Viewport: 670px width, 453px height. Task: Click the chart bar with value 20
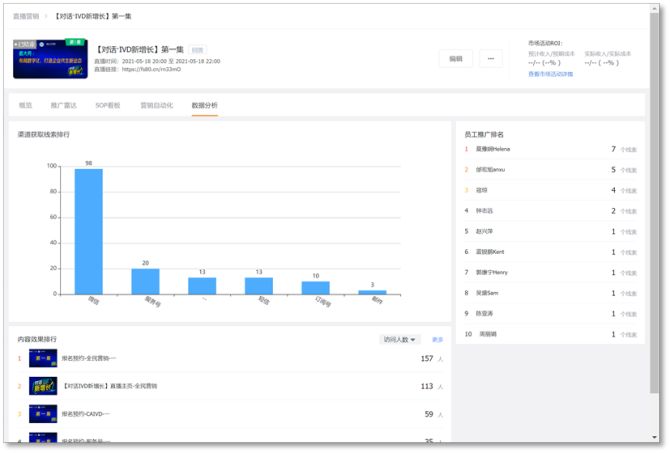coord(146,281)
